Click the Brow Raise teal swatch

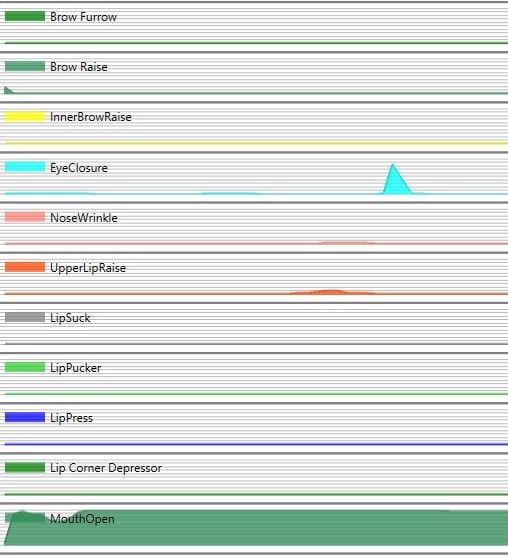coord(25,67)
